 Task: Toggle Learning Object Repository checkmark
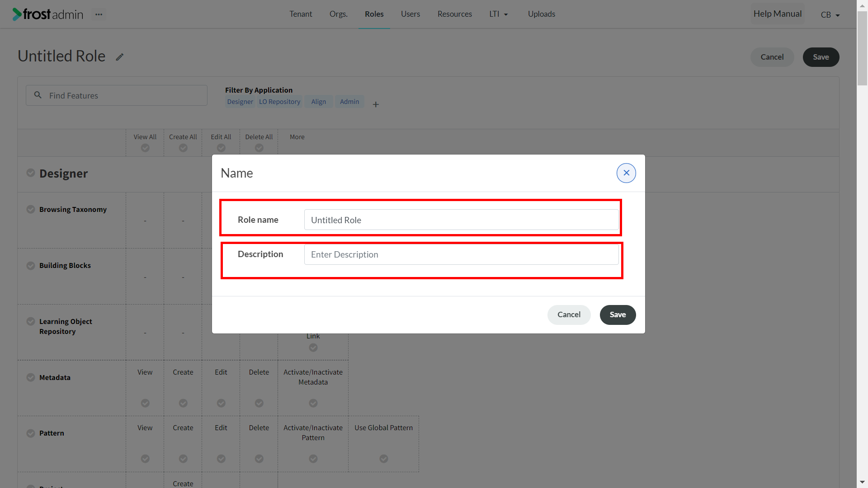[x=31, y=321]
